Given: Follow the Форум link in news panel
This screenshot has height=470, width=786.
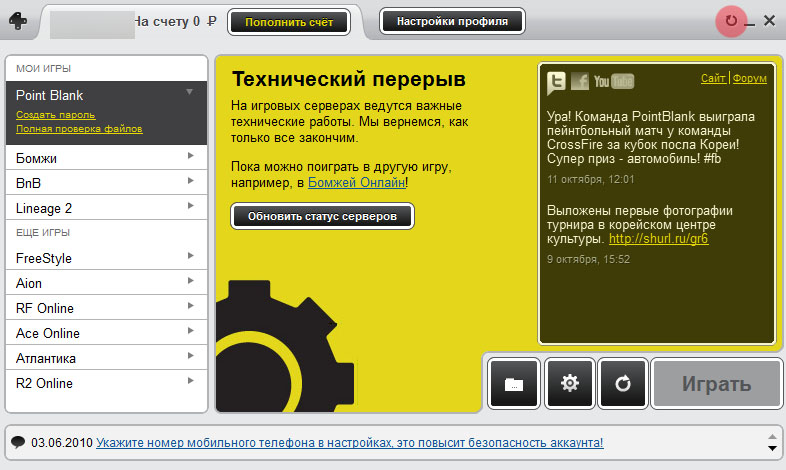Looking at the screenshot, I should [750, 78].
